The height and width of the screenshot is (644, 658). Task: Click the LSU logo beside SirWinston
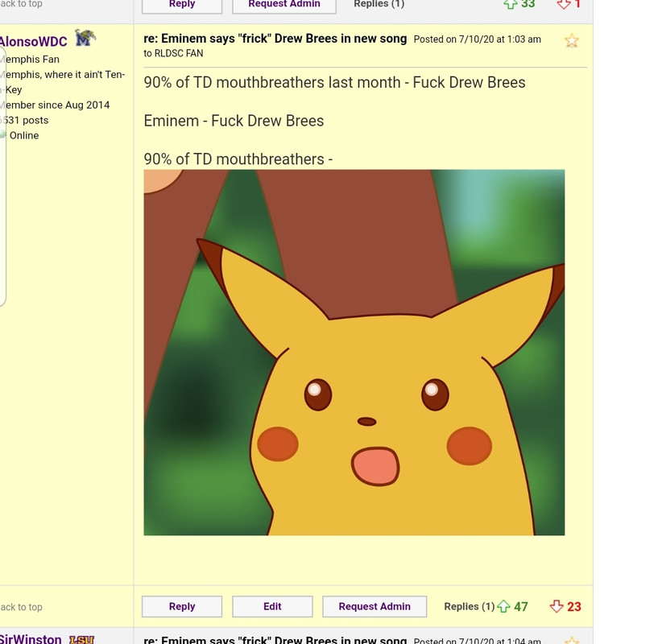[x=81, y=640]
